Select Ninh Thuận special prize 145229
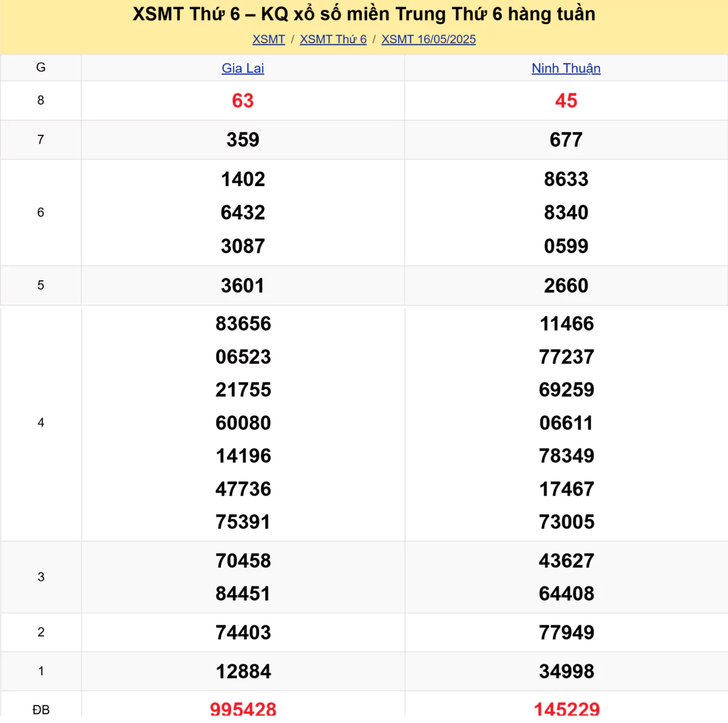Image resolution: width=728 pixels, height=723 pixels. [567, 710]
